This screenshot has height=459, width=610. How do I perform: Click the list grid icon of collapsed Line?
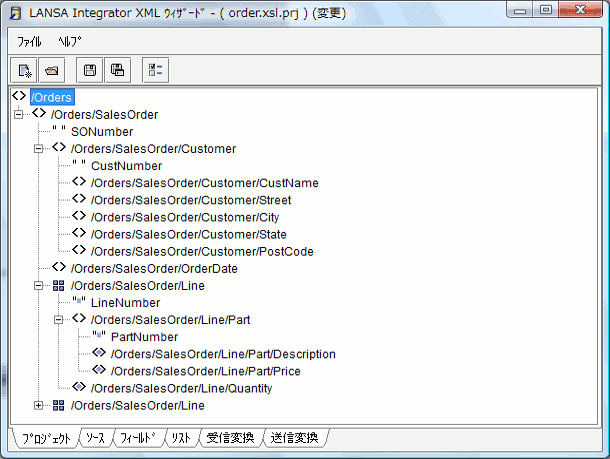pyautogui.click(x=59, y=405)
